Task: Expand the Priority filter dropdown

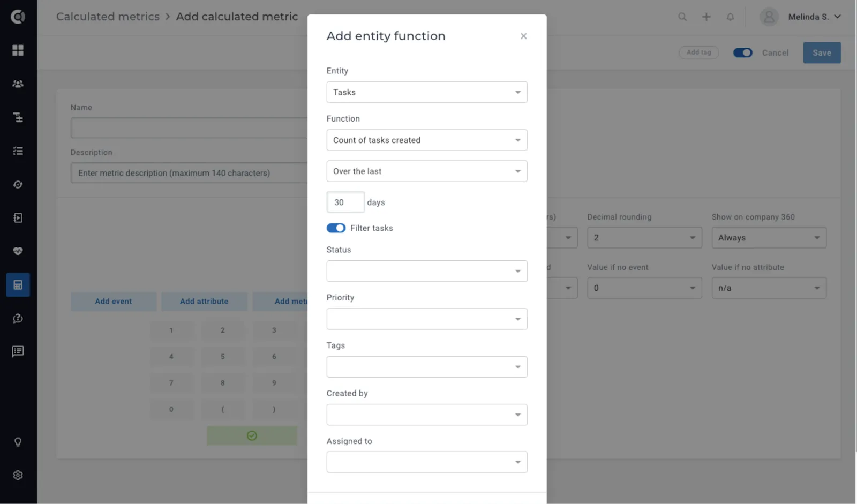Action: [x=427, y=319]
